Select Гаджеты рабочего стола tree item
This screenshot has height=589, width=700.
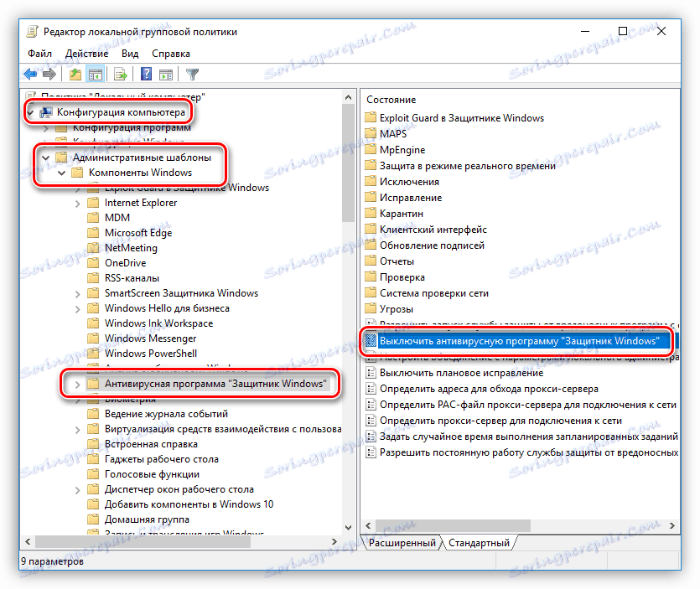[162, 459]
